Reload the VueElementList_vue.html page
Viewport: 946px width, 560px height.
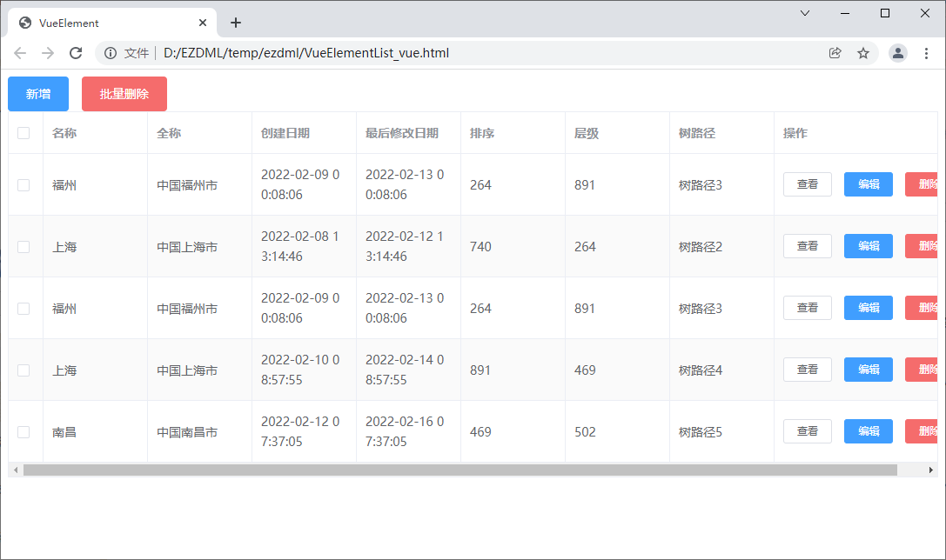[76, 53]
